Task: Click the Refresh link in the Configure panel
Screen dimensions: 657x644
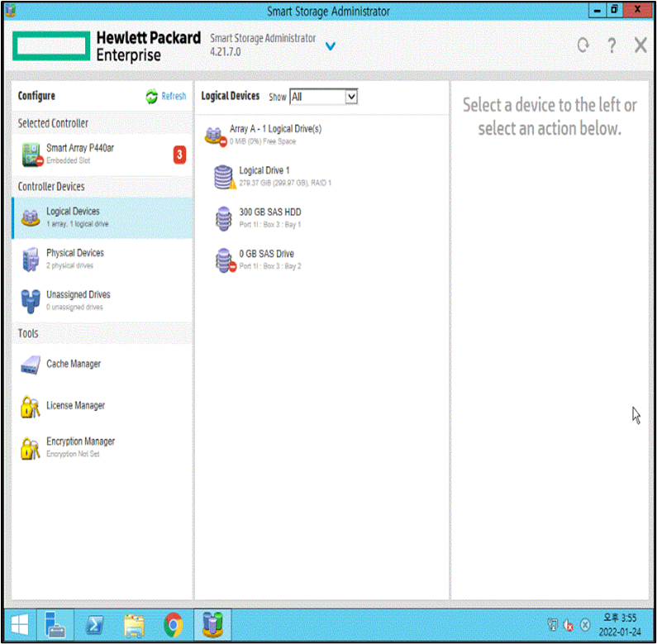Action: (174, 96)
